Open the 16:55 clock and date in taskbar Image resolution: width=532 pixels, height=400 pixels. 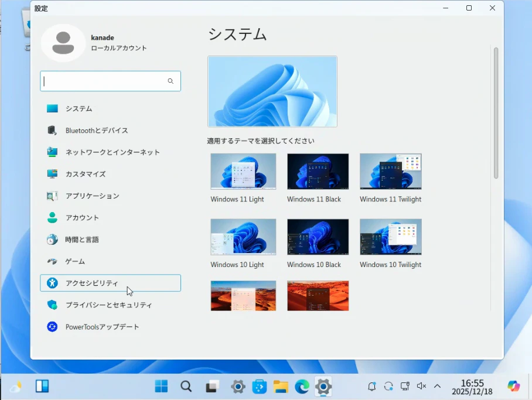[472, 387]
